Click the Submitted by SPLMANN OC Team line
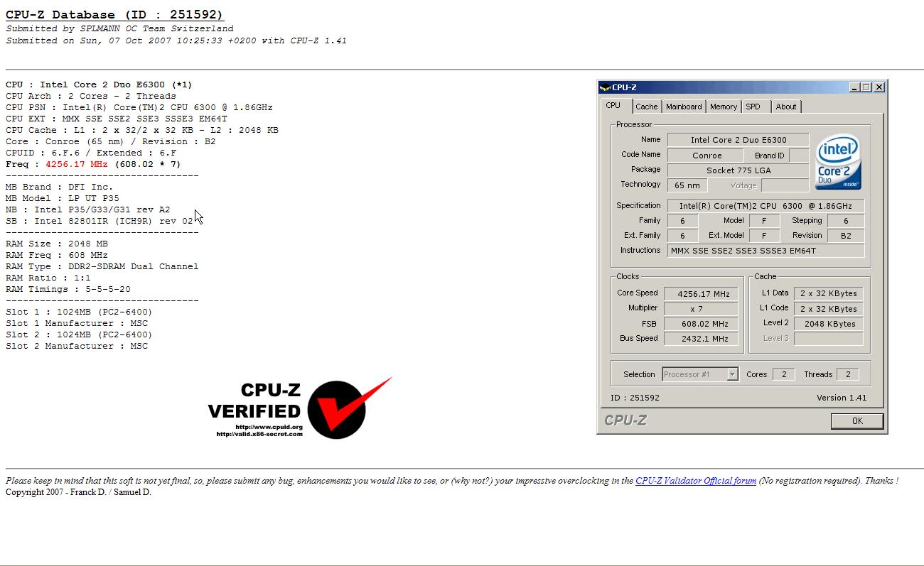Image resolution: width=924 pixels, height=566 pixels. point(119,28)
